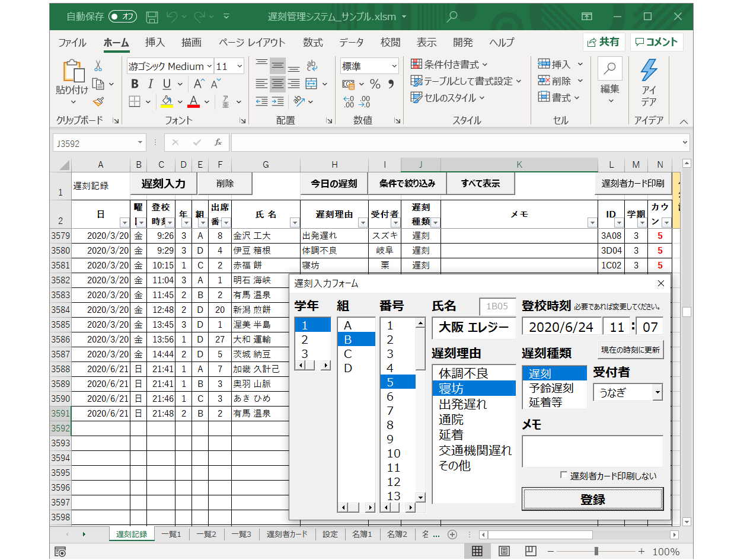Toggle the AutoSave (自動保存) switch
Image resolution: width=747 pixels, height=560 pixels.
[x=123, y=17]
